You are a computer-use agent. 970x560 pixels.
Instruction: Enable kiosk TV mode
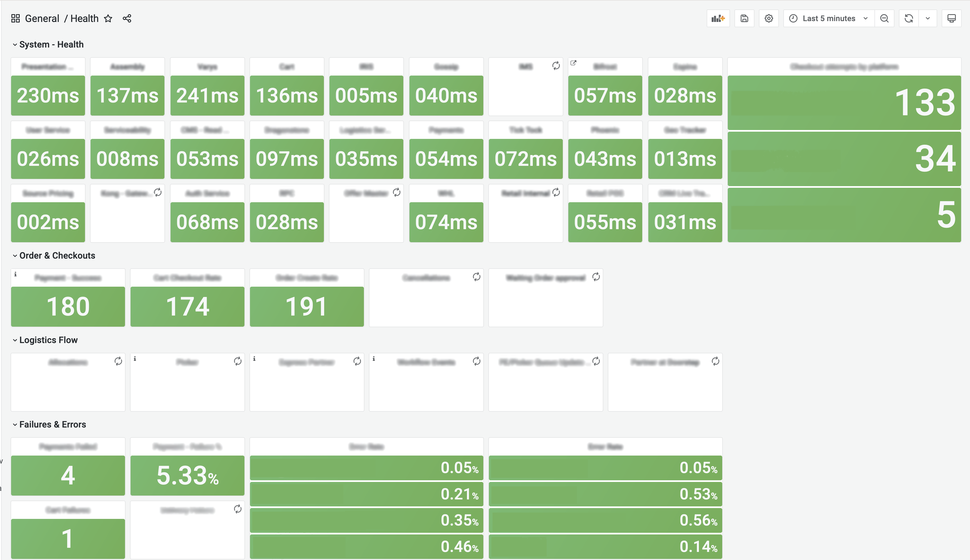(x=952, y=18)
